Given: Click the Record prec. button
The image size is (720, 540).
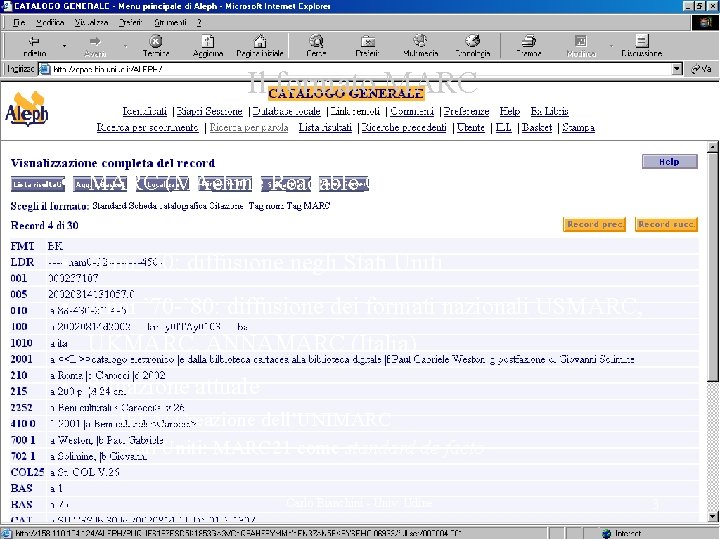Looking at the screenshot, I should [594, 225].
